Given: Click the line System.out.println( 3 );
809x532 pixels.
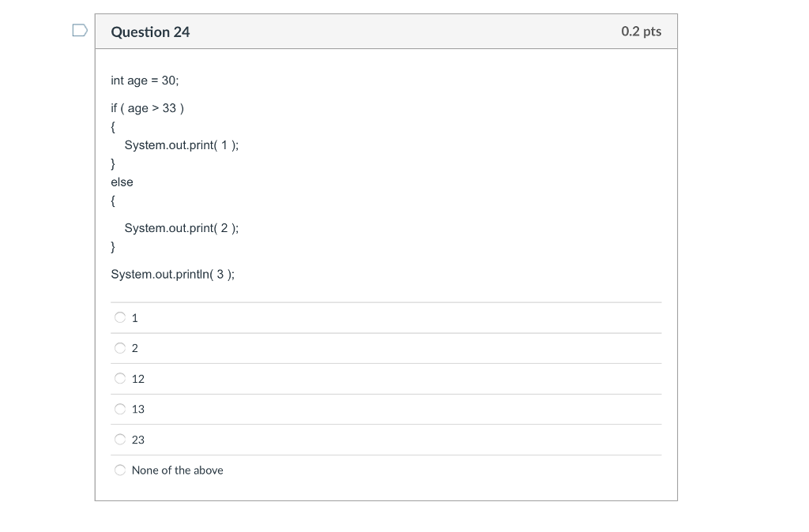Looking at the screenshot, I should tap(171, 274).
